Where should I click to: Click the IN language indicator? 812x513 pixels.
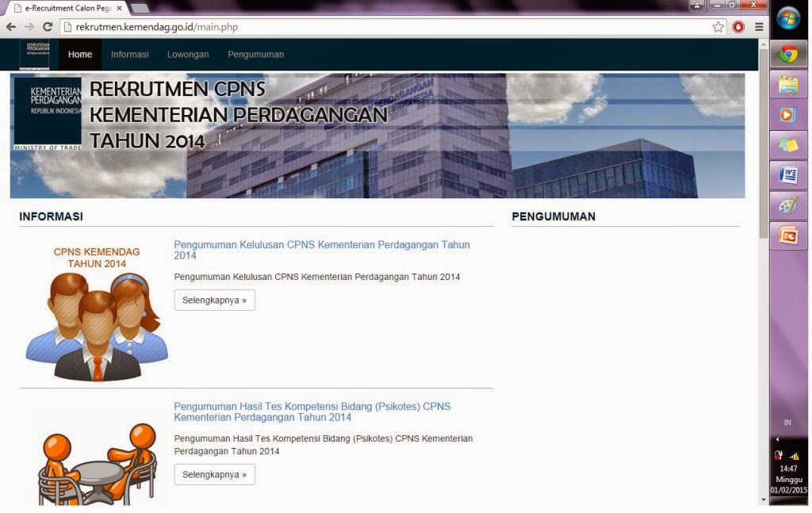coord(787,423)
